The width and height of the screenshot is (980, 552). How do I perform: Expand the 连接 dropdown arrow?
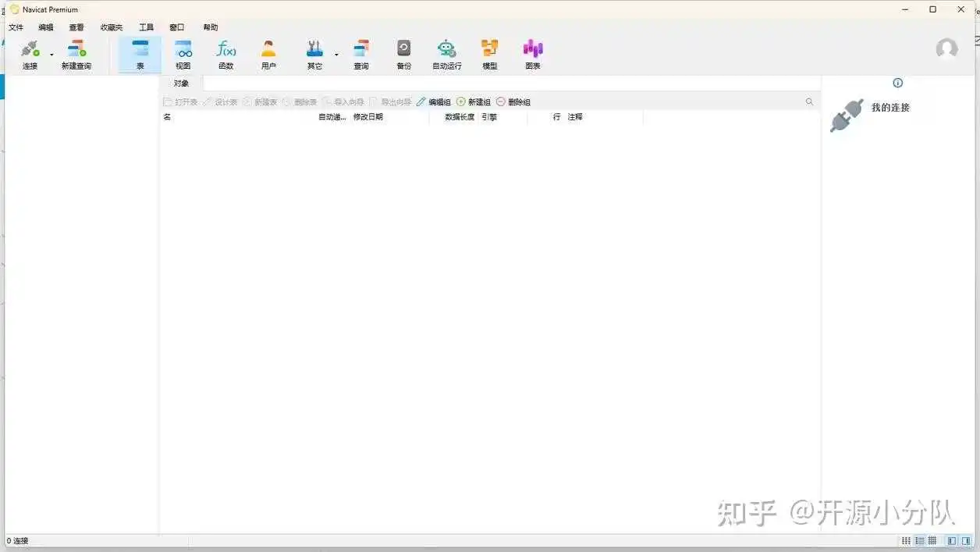52,55
